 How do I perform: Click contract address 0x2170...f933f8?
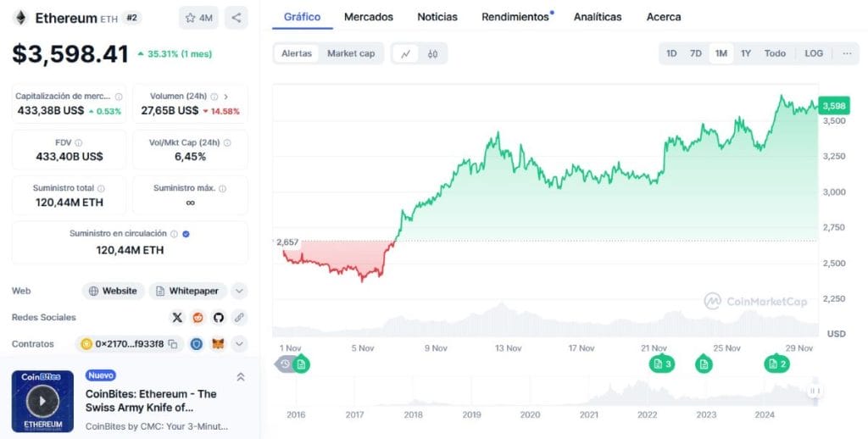130,344
